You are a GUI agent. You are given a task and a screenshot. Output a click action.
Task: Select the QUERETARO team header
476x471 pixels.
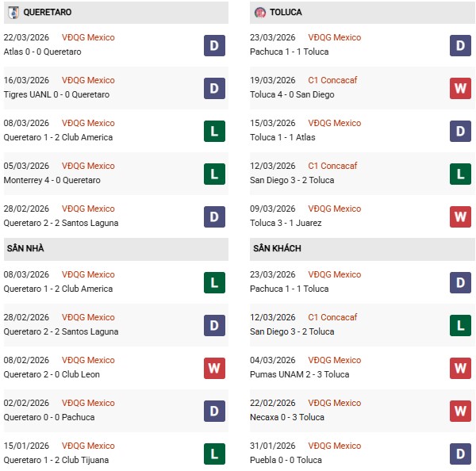pyautogui.click(x=48, y=13)
